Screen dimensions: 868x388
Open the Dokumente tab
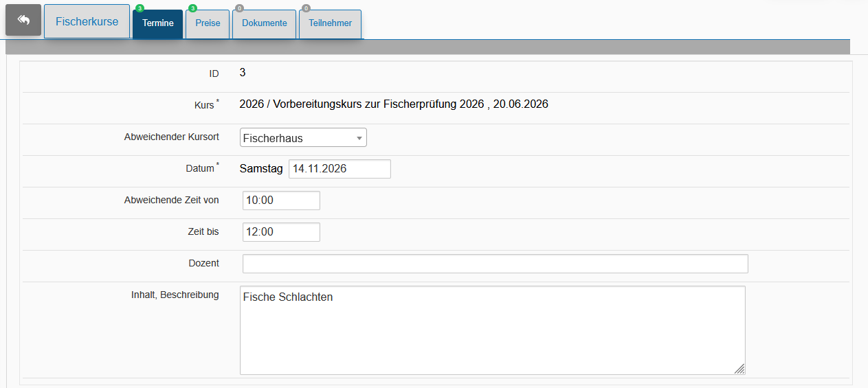[x=265, y=23]
